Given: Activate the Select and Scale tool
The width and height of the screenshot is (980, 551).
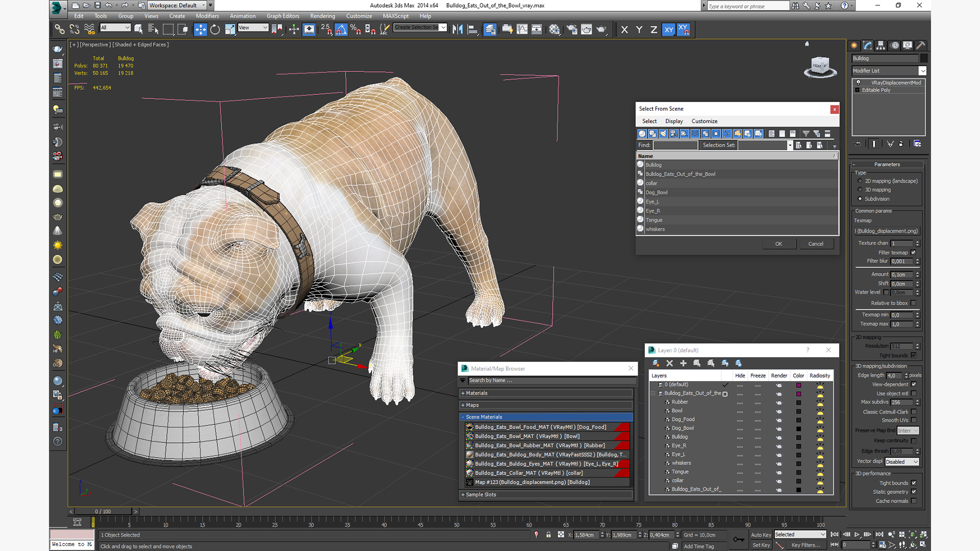Looking at the screenshot, I should pyautogui.click(x=230, y=29).
